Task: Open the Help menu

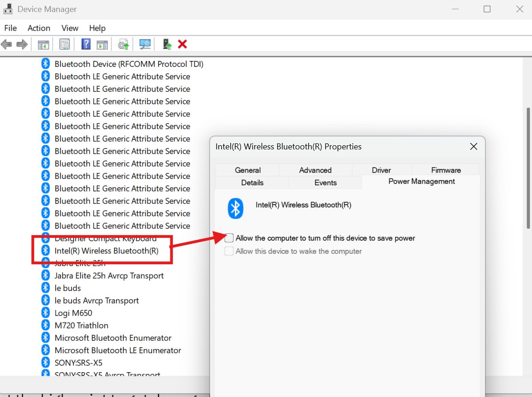Action: [x=97, y=28]
